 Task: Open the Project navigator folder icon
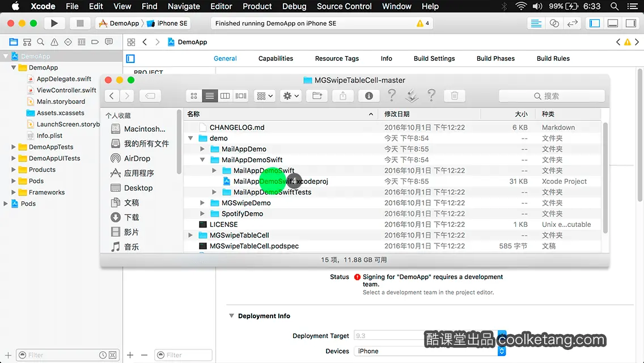pos(14,42)
